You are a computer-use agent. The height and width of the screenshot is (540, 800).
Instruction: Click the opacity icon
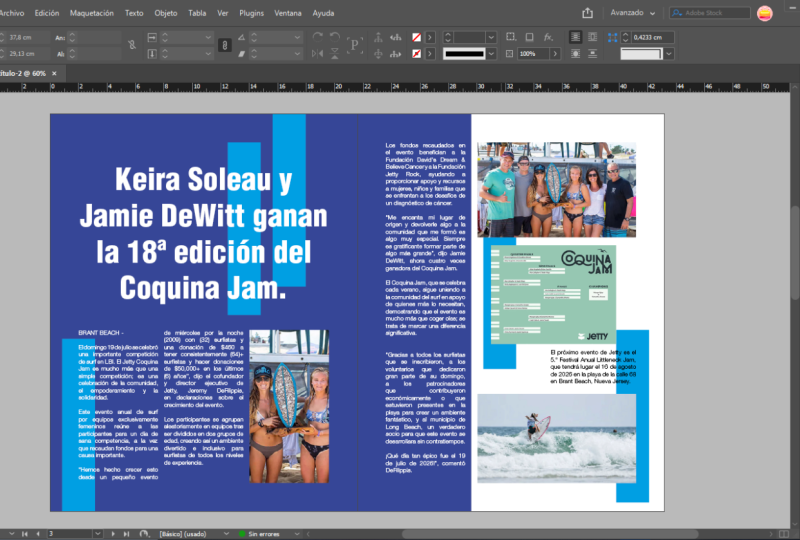509,54
